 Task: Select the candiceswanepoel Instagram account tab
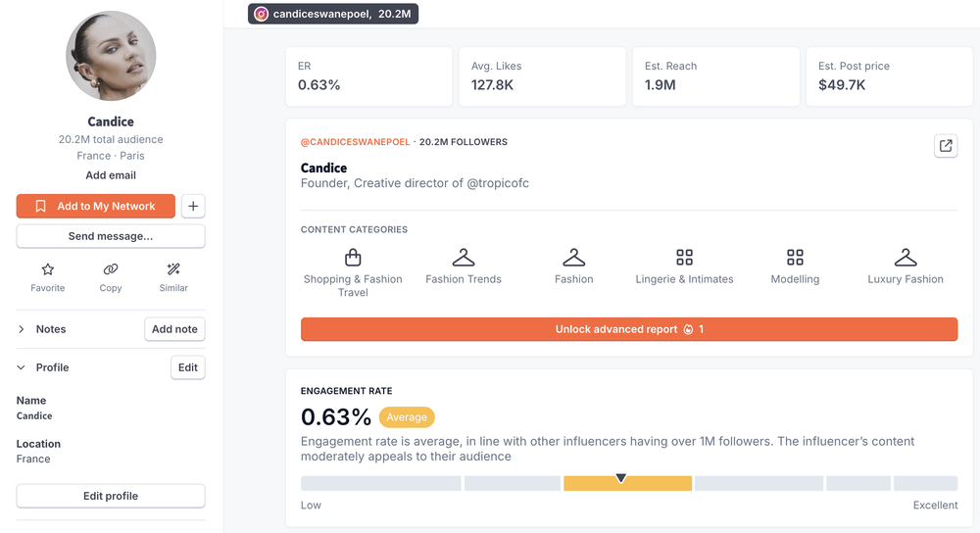[x=333, y=14]
